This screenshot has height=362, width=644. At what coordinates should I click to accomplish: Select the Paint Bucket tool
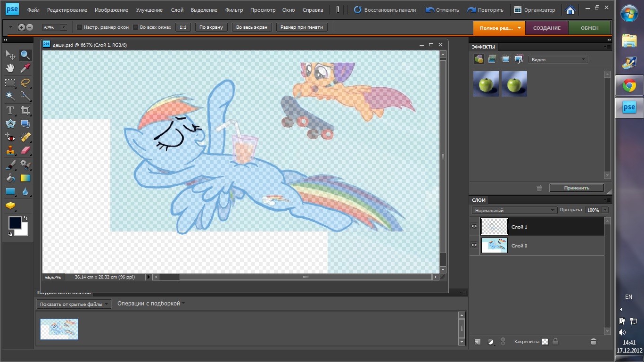10,178
